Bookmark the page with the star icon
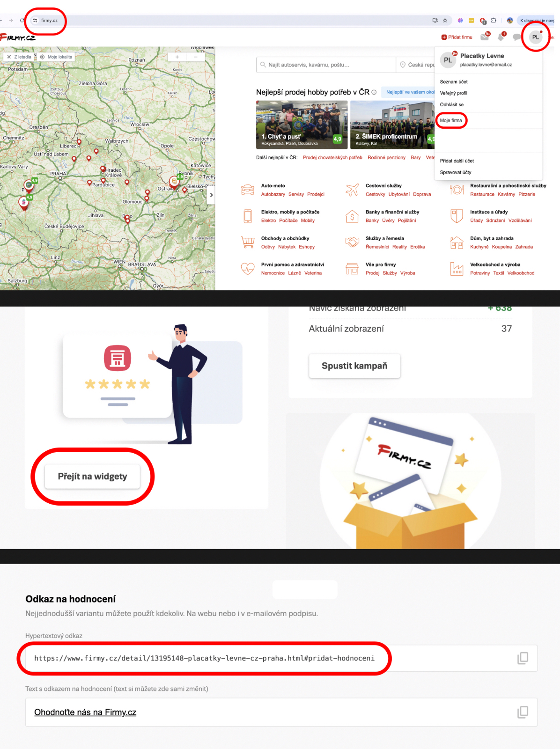560x749 pixels. [445, 21]
